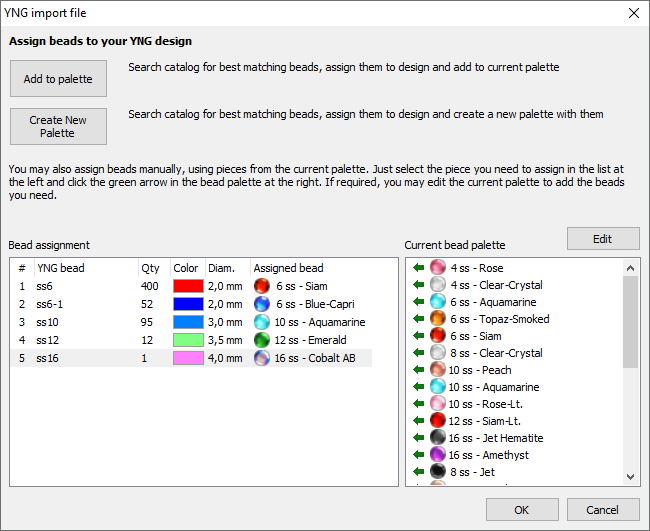
Task: Confirm with the OK button
Action: click(522, 510)
